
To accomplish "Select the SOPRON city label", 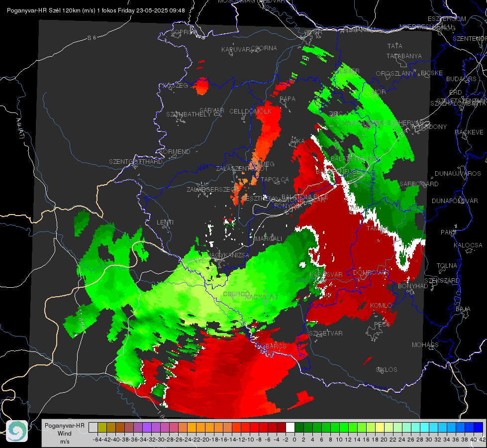I will click(x=184, y=32).
